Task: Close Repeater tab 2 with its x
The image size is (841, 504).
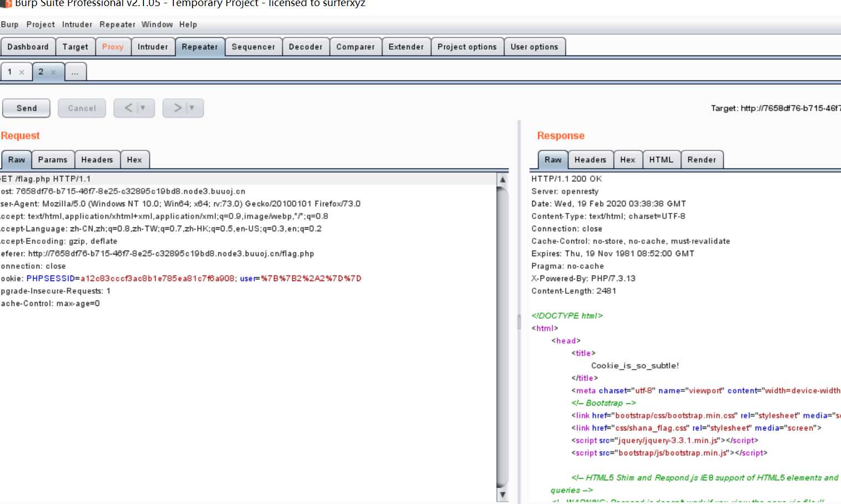Action: [53, 72]
